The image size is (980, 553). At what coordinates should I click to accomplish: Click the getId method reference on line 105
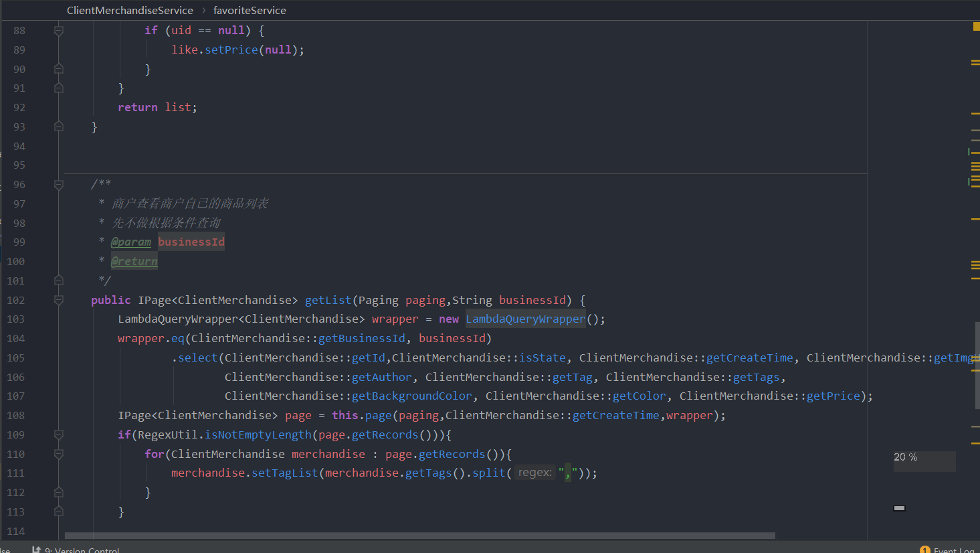pyautogui.click(x=369, y=358)
